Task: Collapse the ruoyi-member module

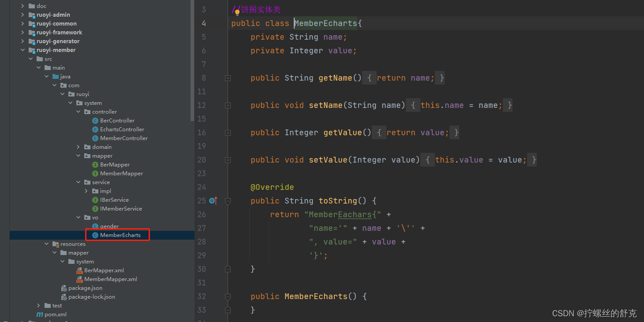Action: [23, 50]
